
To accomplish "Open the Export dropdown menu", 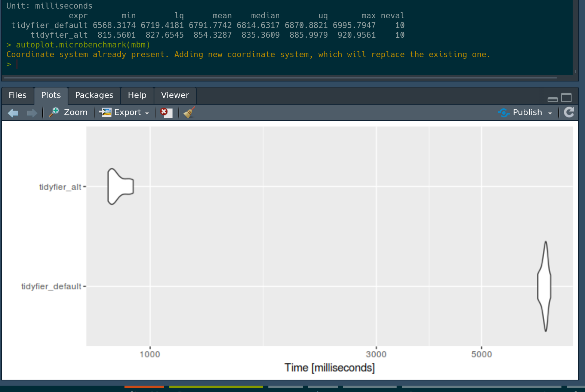I will click(x=147, y=113).
